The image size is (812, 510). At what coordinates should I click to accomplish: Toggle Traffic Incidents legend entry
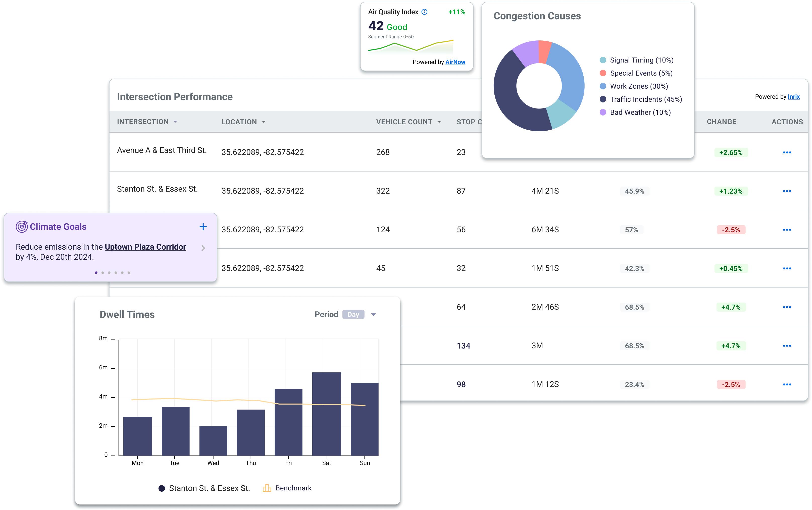[645, 99]
